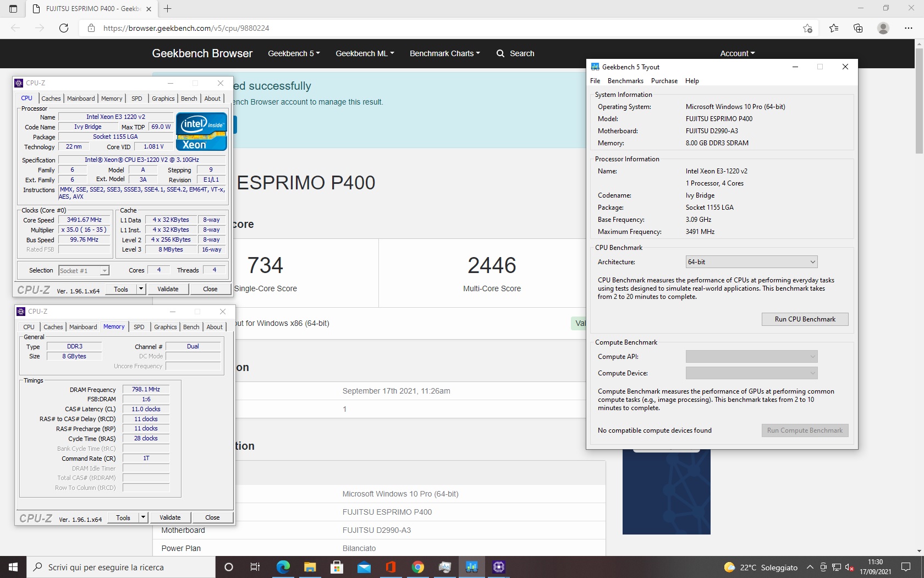The image size is (924, 578).
Task: Click the tab actions icon in title bar
Action: 13,8
